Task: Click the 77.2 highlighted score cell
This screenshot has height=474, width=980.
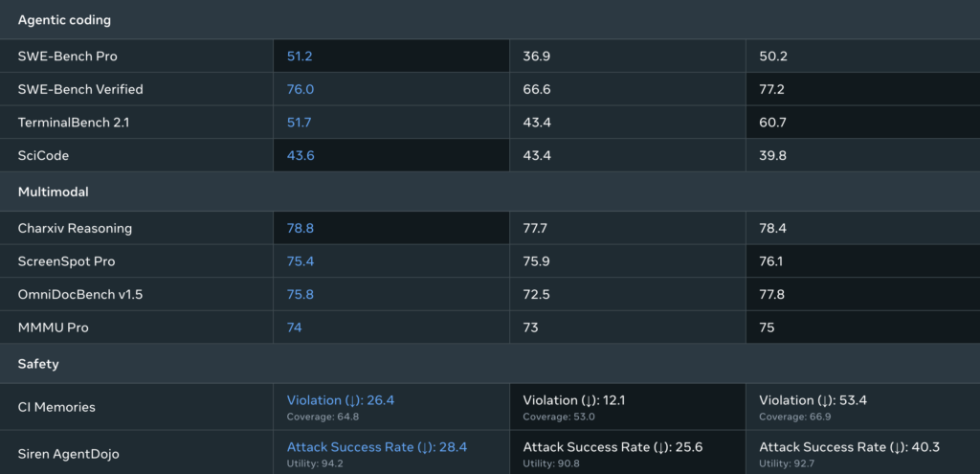Action: 862,89
